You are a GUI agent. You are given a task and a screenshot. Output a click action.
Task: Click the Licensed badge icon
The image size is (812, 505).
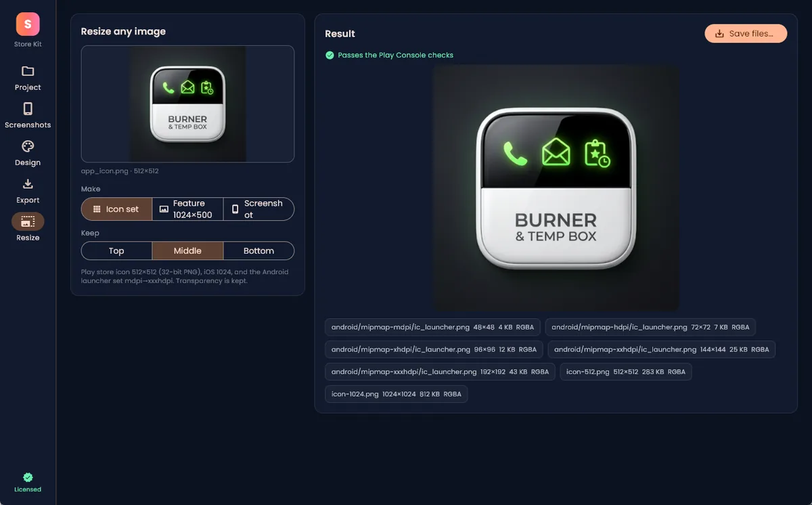point(28,477)
